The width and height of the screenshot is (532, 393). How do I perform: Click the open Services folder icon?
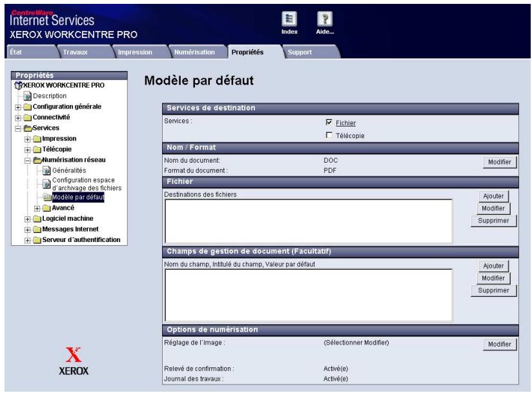pyautogui.click(x=28, y=128)
